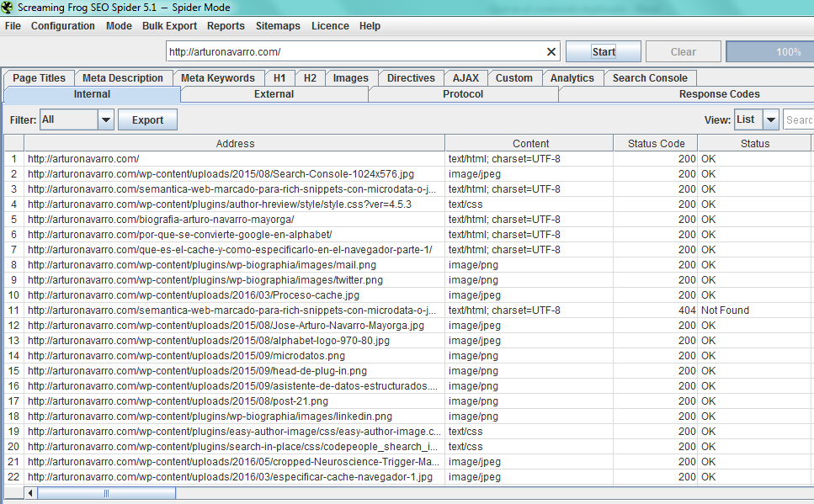Image resolution: width=814 pixels, height=504 pixels.
Task: Select the alphabet-logo-970-80.jpg row
Action: point(235,341)
